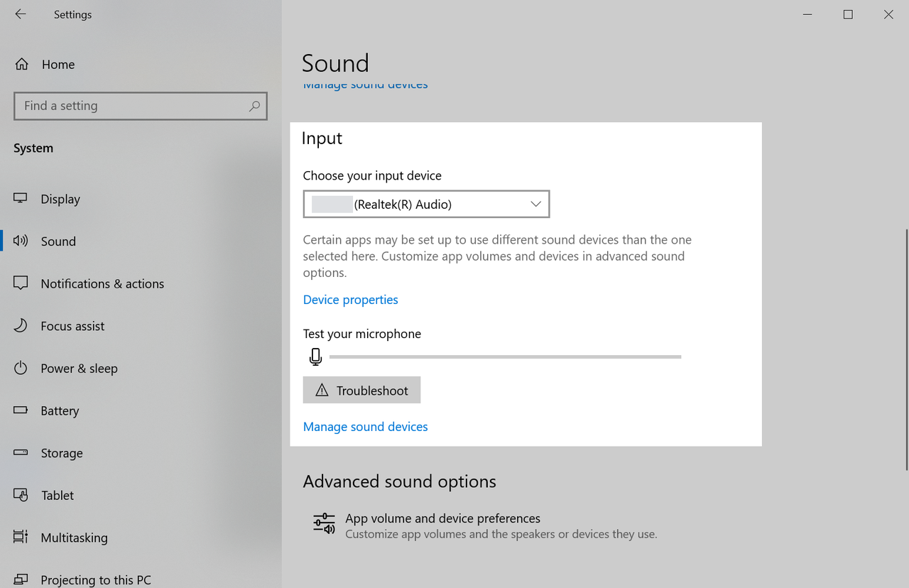Image resolution: width=909 pixels, height=588 pixels.
Task: Go to Storage settings
Action: (62, 453)
